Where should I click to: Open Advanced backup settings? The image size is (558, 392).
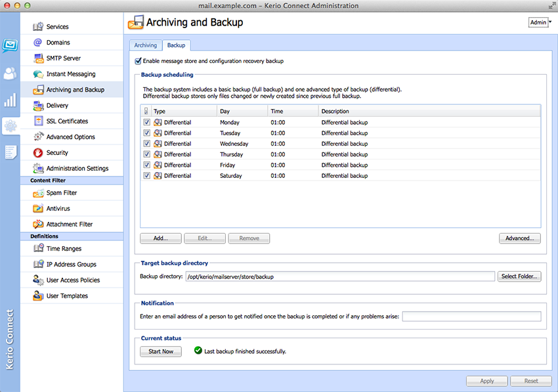[519, 238]
